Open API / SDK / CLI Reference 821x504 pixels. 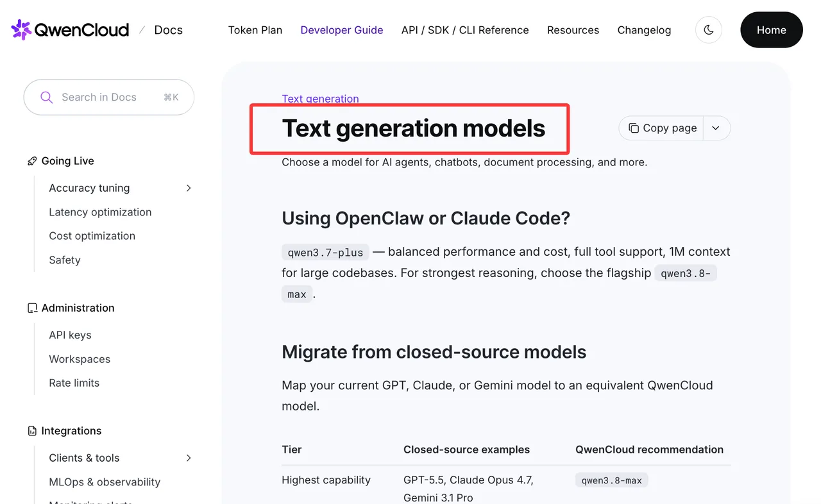click(x=465, y=30)
